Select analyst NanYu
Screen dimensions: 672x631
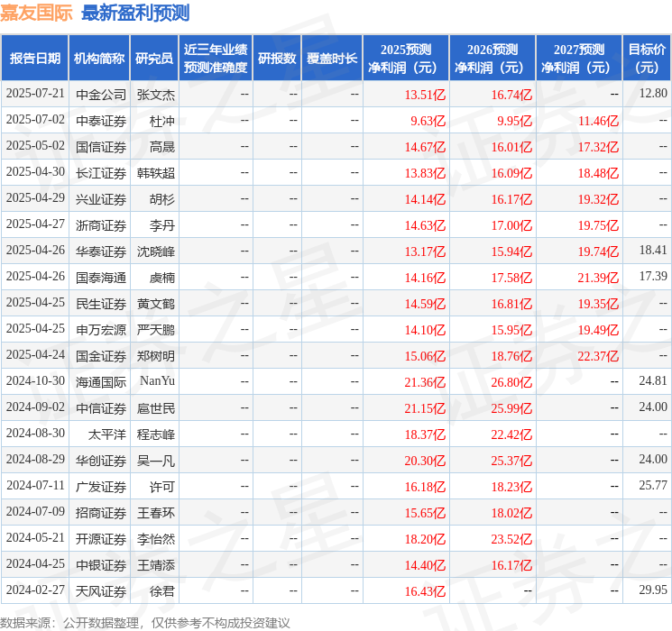coord(157,380)
